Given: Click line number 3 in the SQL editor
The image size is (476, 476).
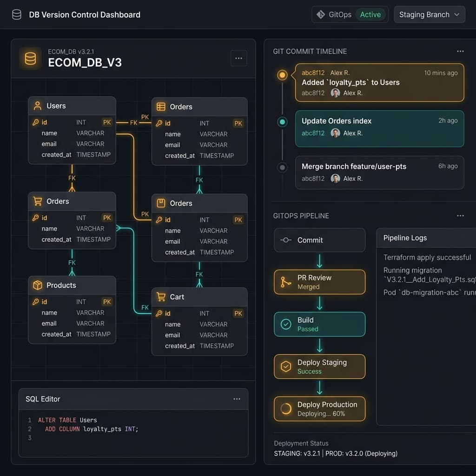Looking at the screenshot, I should coord(30,438).
